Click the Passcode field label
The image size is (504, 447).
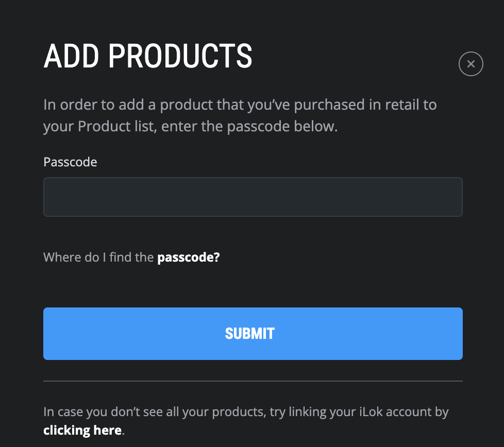(x=70, y=162)
